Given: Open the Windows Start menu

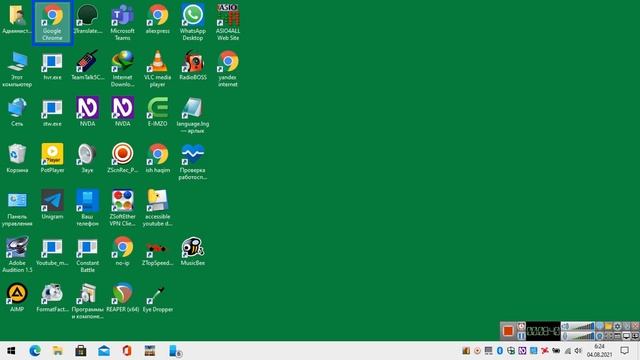Looking at the screenshot, I should click(x=11, y=351).
